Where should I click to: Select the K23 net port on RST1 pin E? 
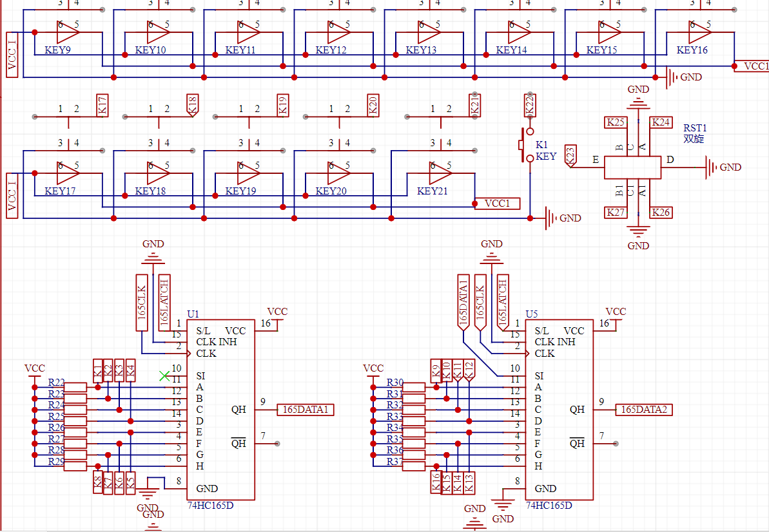pos(570,157)
